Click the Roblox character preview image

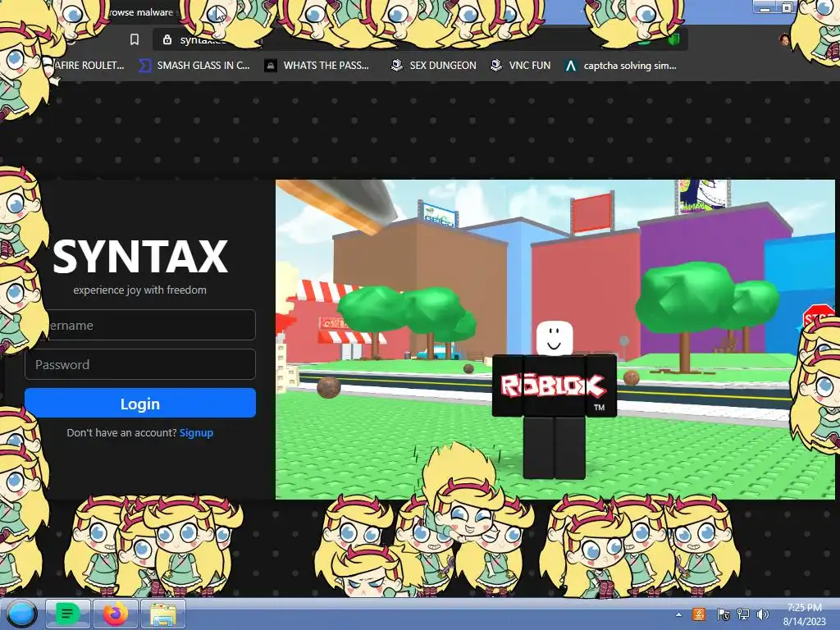tap(555, 339)
